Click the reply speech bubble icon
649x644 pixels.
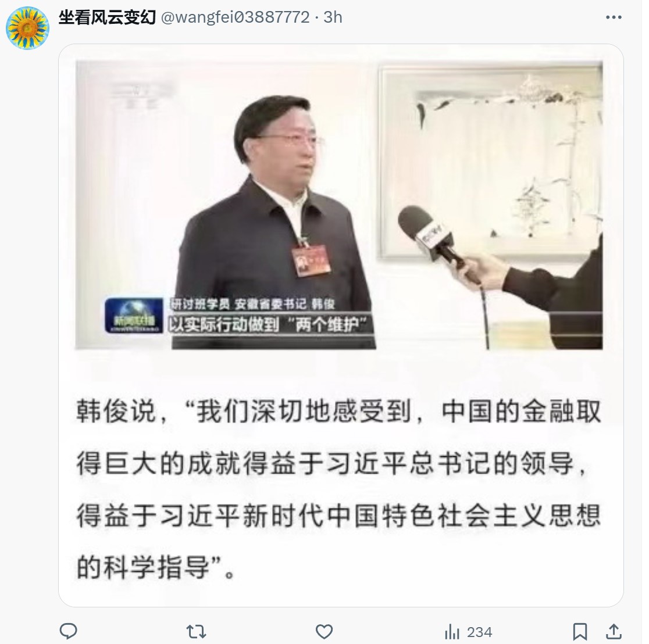pos(68,632)
